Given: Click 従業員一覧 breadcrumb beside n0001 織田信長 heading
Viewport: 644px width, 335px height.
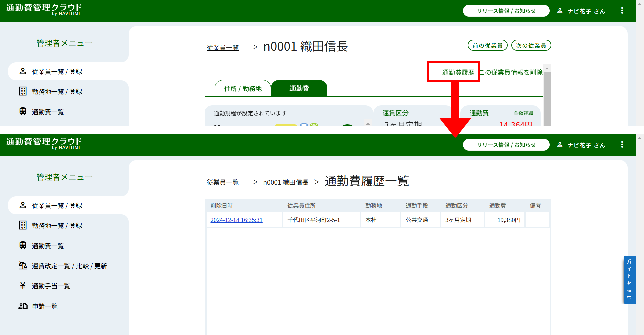Looking at the screenshot, I should 223,48.
